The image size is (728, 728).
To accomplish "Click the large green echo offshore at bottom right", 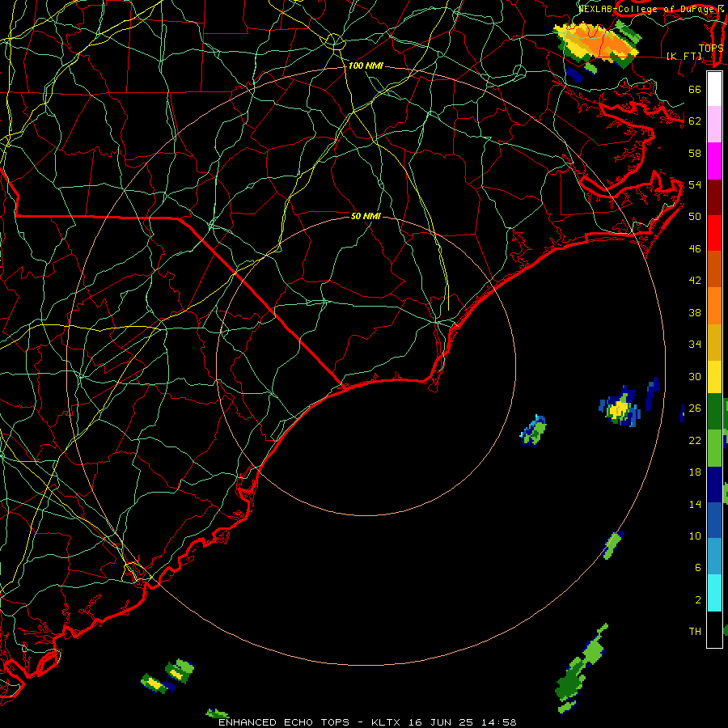I will [580, 671].
